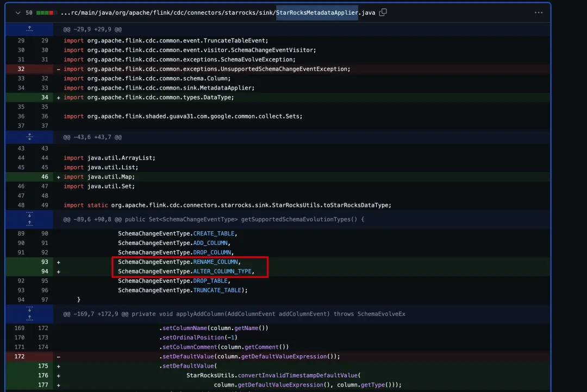Expand lines above the @@ -29,9 hunk
The image size is (587, 392).
coord(29,29)
